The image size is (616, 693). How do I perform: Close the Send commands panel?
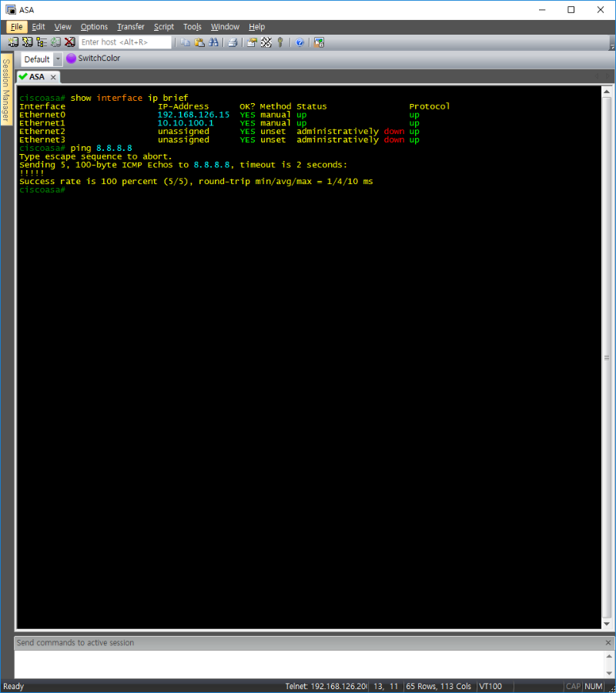[x=608, y=643]
